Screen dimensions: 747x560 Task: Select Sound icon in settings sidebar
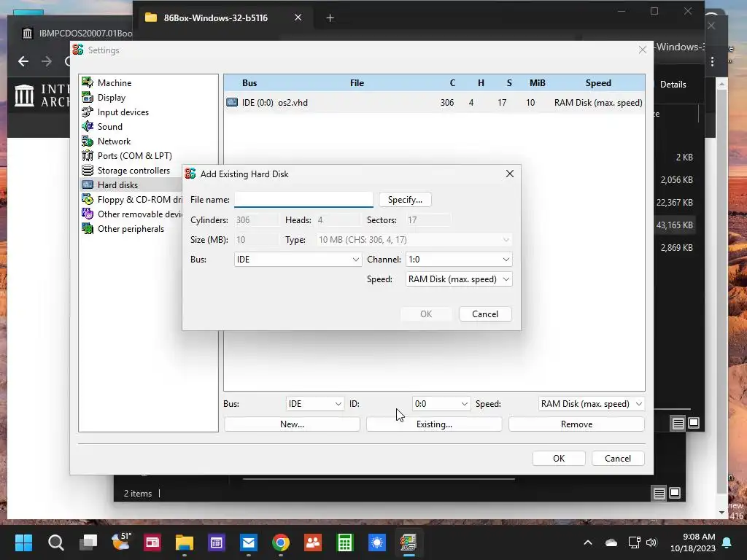click(x=88, y=126)
